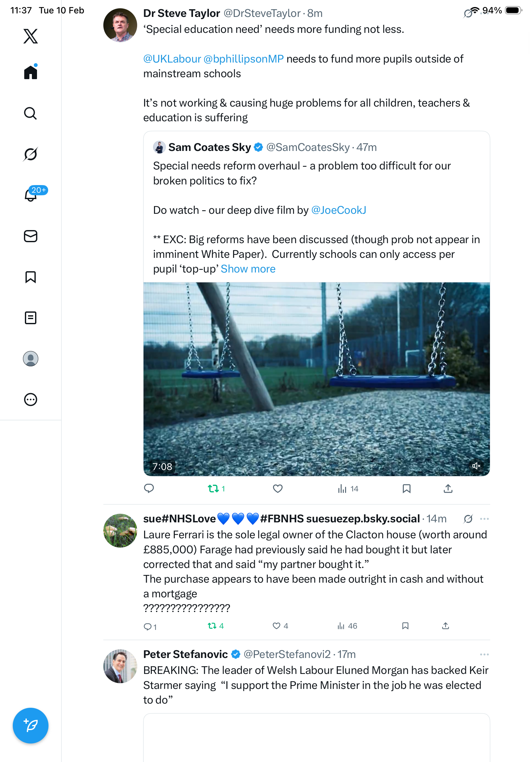Open more options on Peter Stefanovic post
The width and height of the screenshot is (532, 762).
point(484,654)
